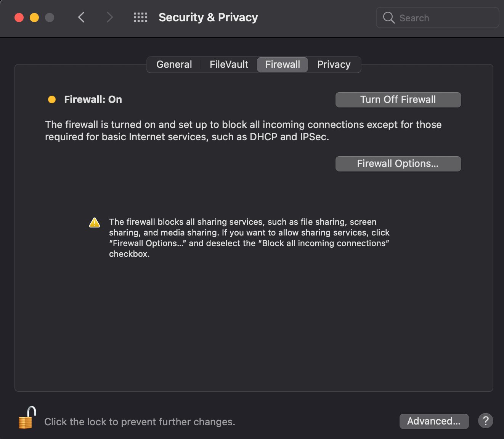Click the forward navigation arrow
504x439 pixels.
(109, 17)
